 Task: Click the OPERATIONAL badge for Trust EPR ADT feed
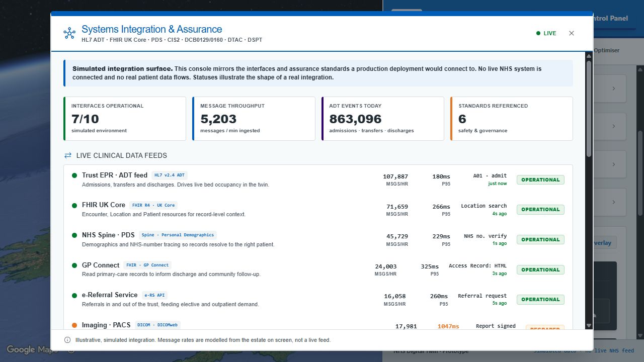click(540, 179)
